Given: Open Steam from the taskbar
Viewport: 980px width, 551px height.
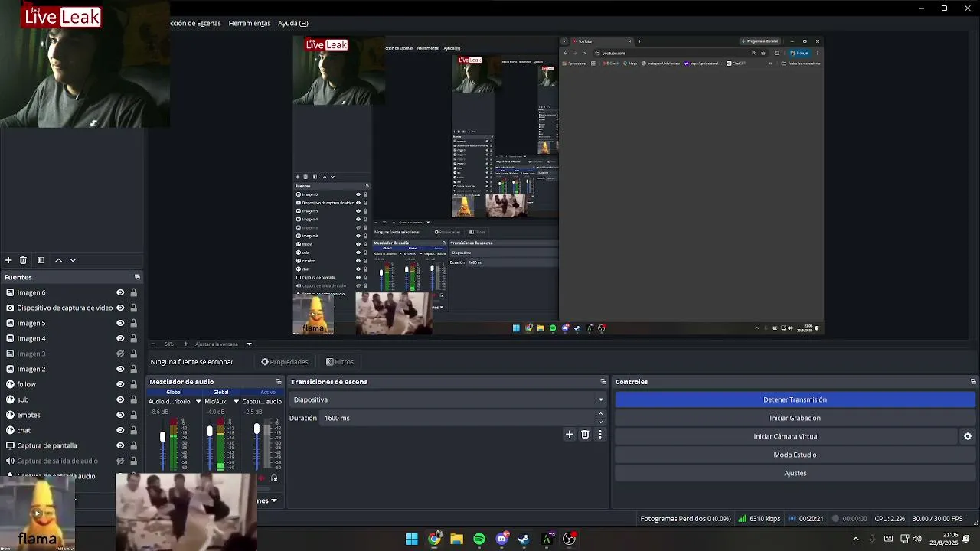Looking at the screenshot, I should (x=524, y=539).
